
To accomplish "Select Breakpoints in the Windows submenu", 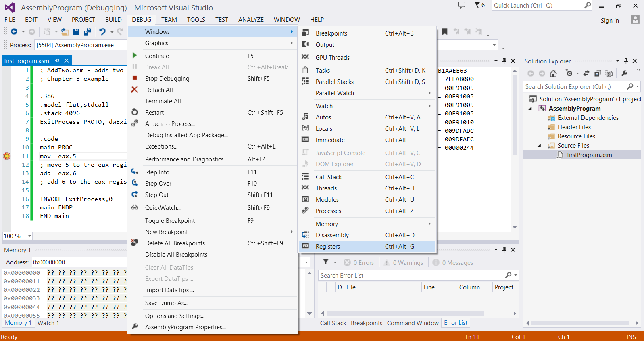I will pos(367,33).
